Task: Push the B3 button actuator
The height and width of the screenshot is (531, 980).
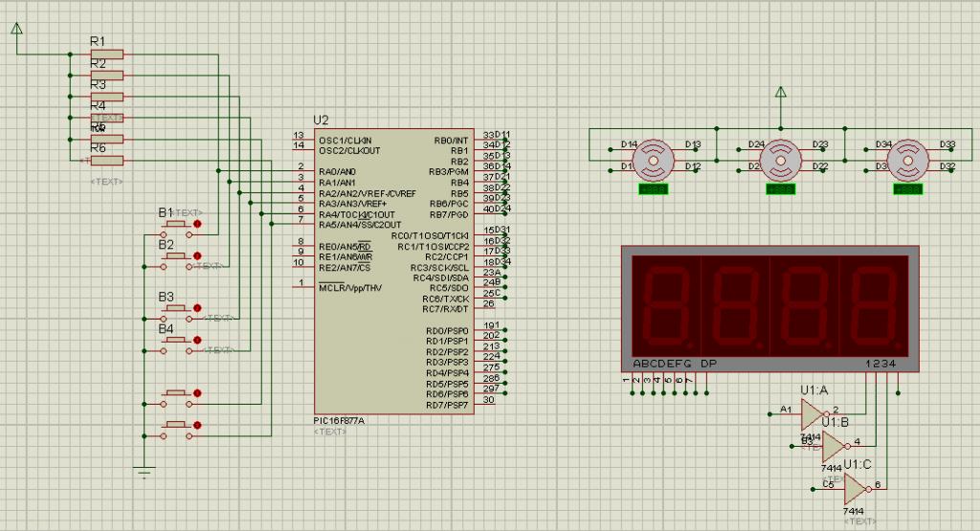Action: pos(176,309)
